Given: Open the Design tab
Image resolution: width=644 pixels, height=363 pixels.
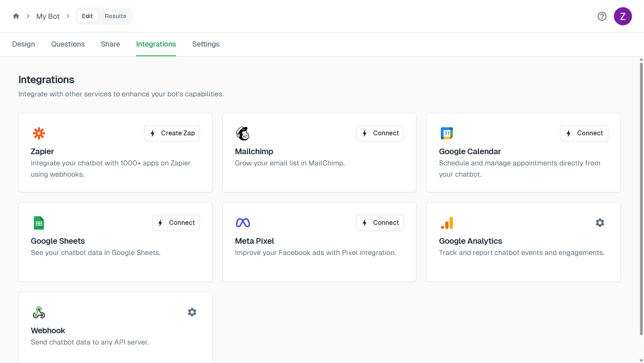Looking at the screenshot, I should (24, 44).
